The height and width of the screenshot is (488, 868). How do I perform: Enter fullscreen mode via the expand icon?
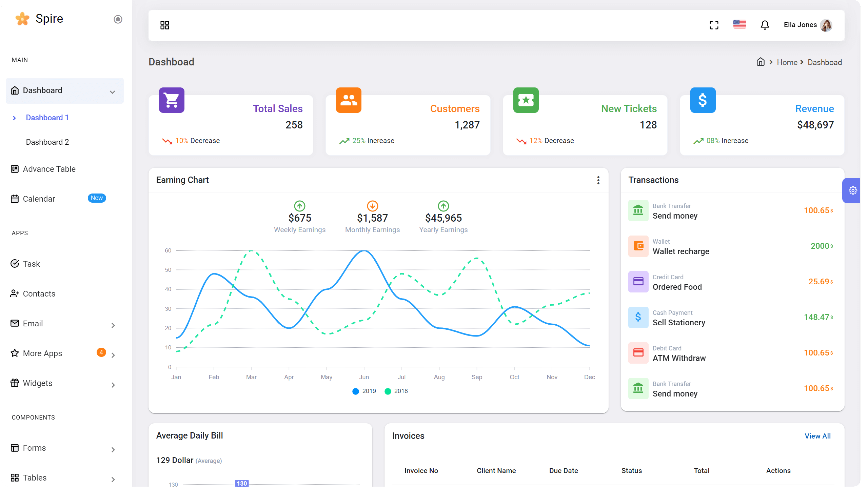(714, 25)
